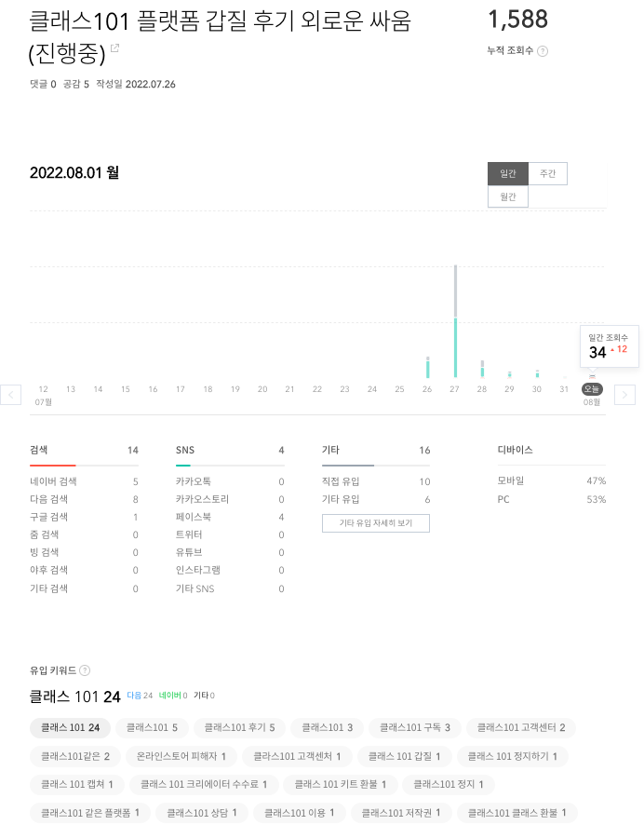This screenshot has width=644, height=825.
Task: Click the 인스타그램 row in the SNS list
Action: (x=230, y=571)
